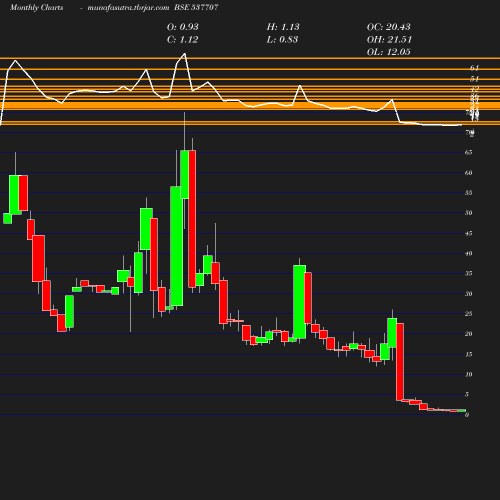500x500 pixels.
Task: Click the 'OH: 21.51' reading
Action: 389,39
